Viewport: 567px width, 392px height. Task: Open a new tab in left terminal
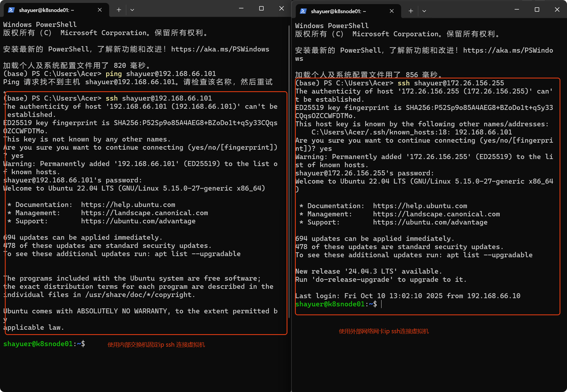point(119,10)
